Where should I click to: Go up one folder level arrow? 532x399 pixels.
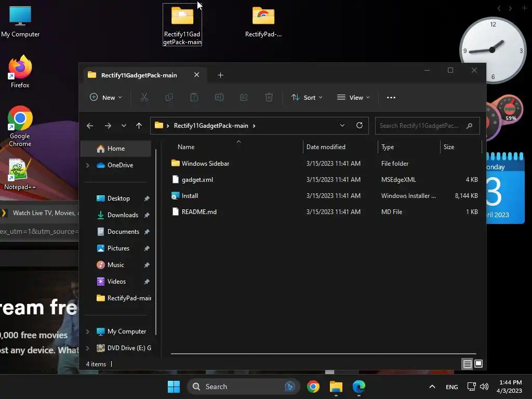click(x=139, y=126)
